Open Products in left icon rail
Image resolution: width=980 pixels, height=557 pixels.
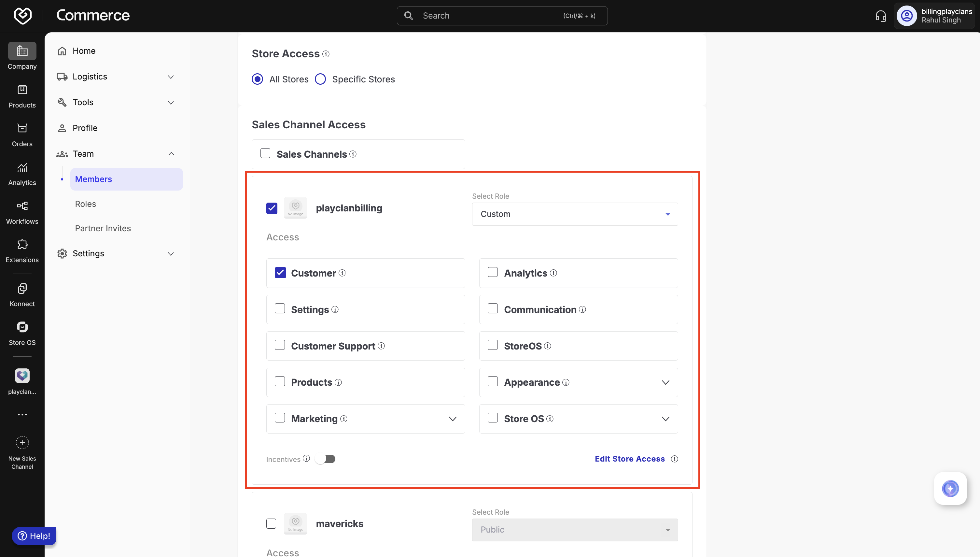(22, 96)
